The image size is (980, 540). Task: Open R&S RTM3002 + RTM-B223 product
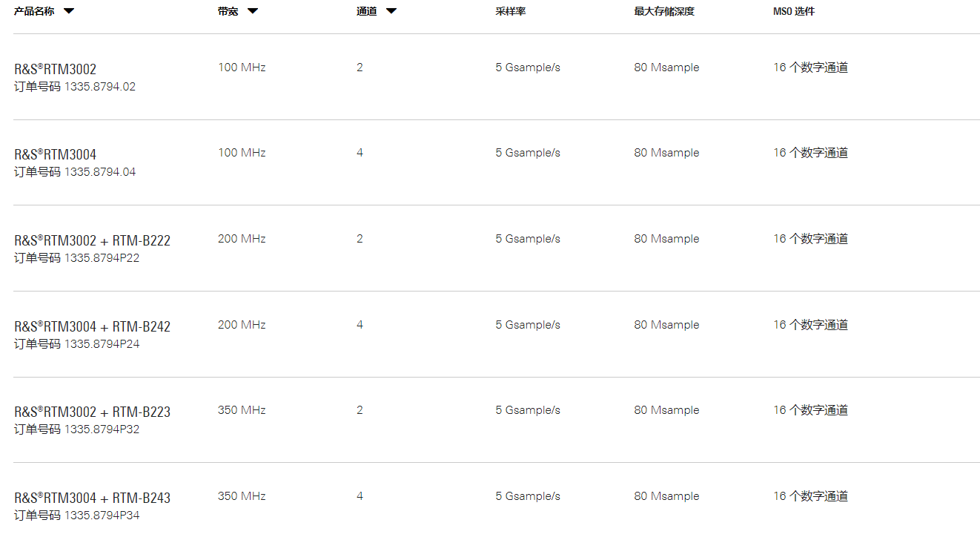(93, 412)
